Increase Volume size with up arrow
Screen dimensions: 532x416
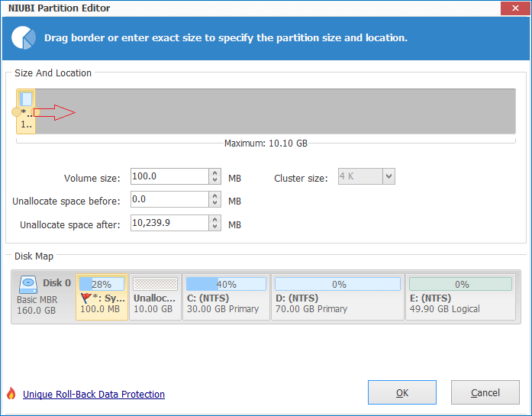(x=214, y=173)
